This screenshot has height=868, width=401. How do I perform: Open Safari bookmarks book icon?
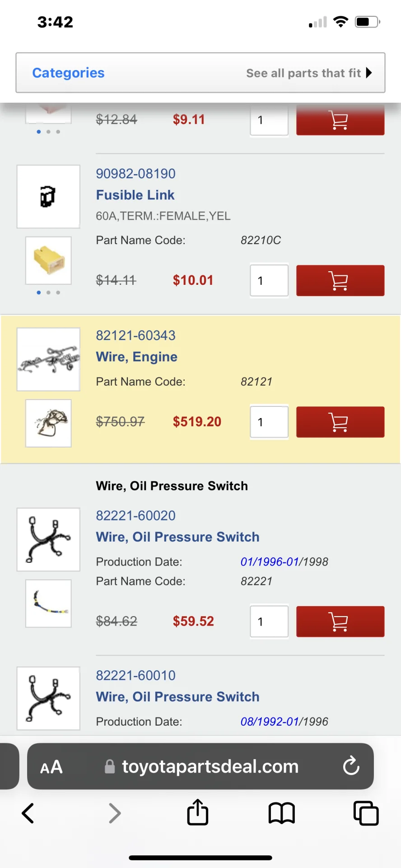(x=281, y=813)
